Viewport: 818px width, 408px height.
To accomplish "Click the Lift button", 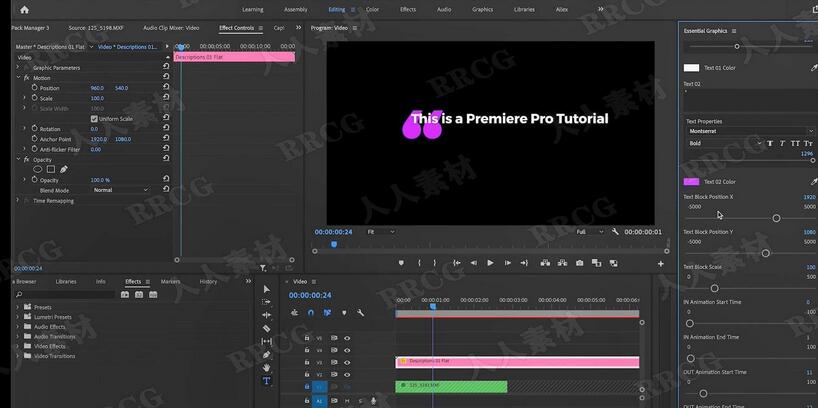I will [x=545, y=263].
